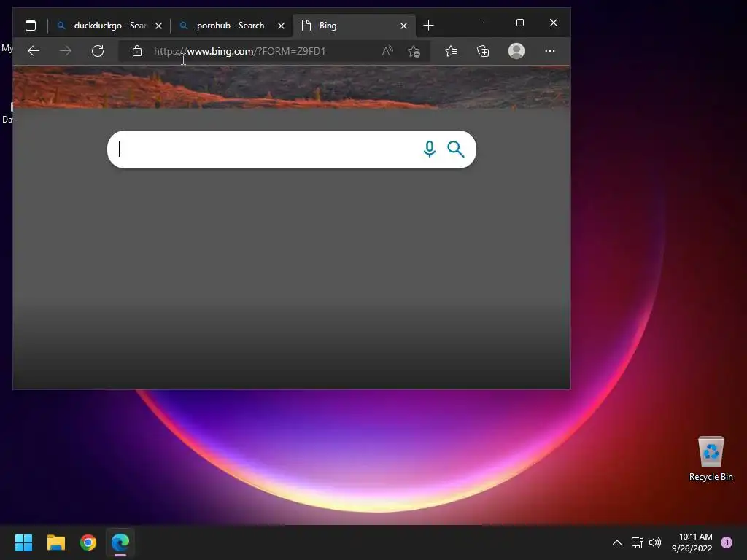Activate Read aloud icon in address bar

[x=388, y=51]
